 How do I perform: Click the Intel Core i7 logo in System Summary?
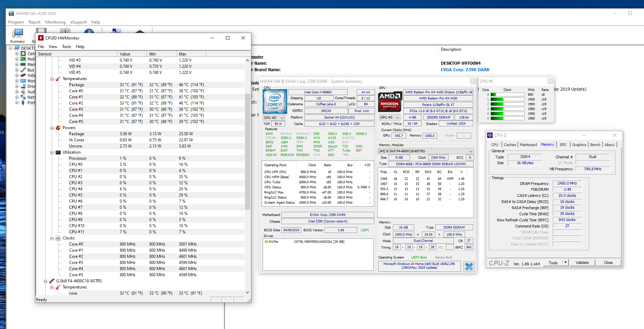point(275,101)
